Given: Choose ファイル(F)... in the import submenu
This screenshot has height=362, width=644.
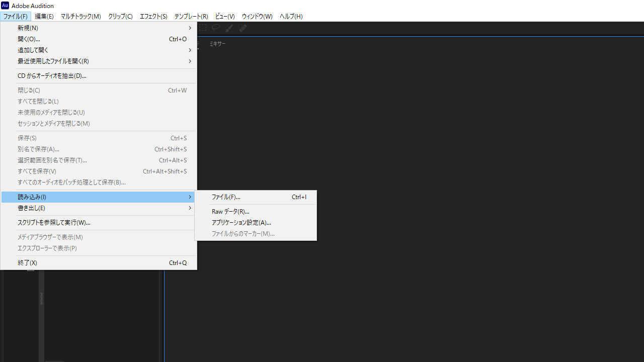Looking at the screenshot, I should (x=226, y=197).
